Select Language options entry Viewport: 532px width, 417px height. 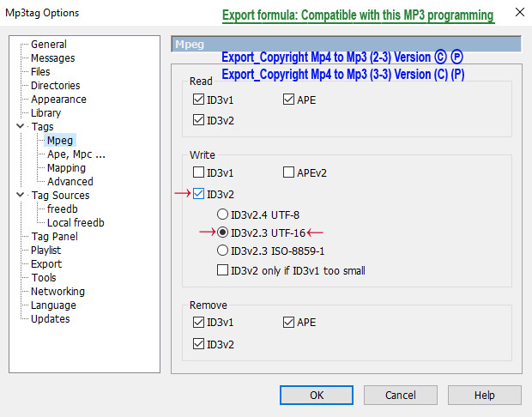click(x=53, y=305)
